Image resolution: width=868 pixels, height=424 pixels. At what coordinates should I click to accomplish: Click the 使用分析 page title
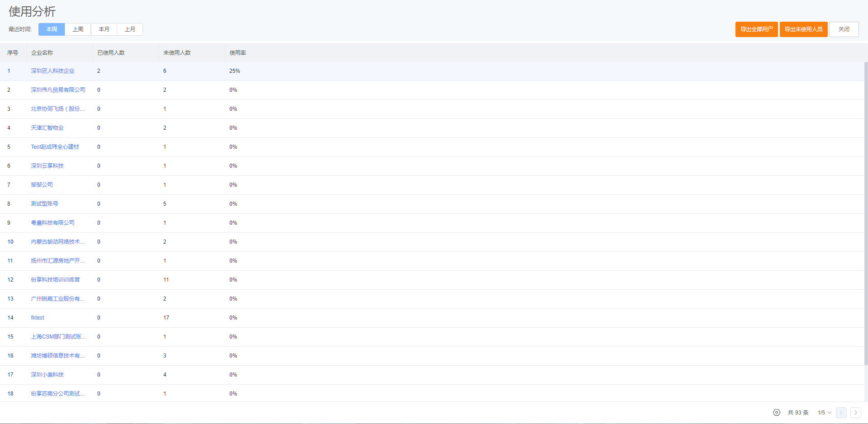click(x=32, y=11)
